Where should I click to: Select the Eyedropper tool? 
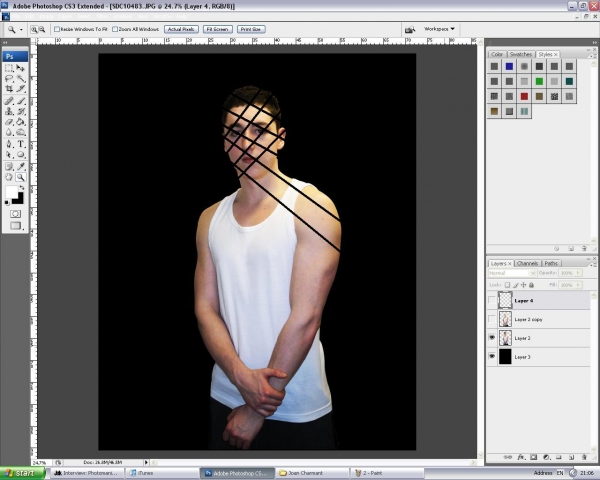pyautogui.click(x=21, y=167)
